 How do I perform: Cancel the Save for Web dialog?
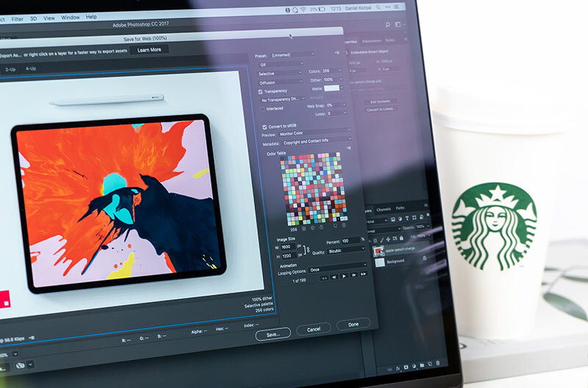click(314, 329)
